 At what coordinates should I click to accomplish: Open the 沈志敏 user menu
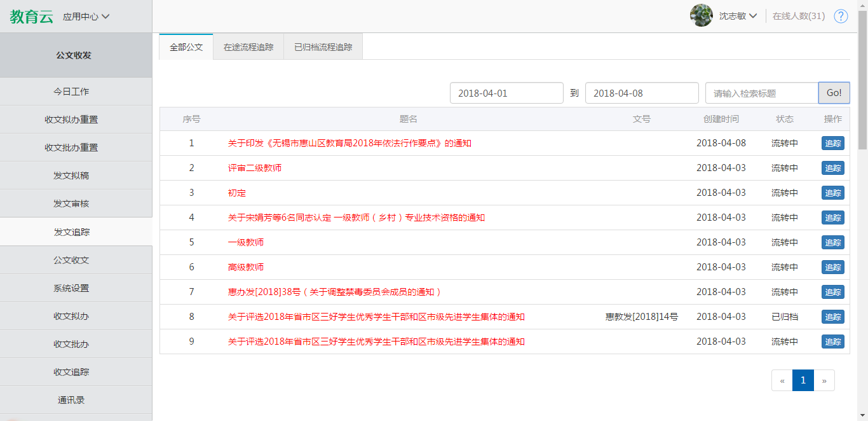pyautogui.click(x=738, y=16)
